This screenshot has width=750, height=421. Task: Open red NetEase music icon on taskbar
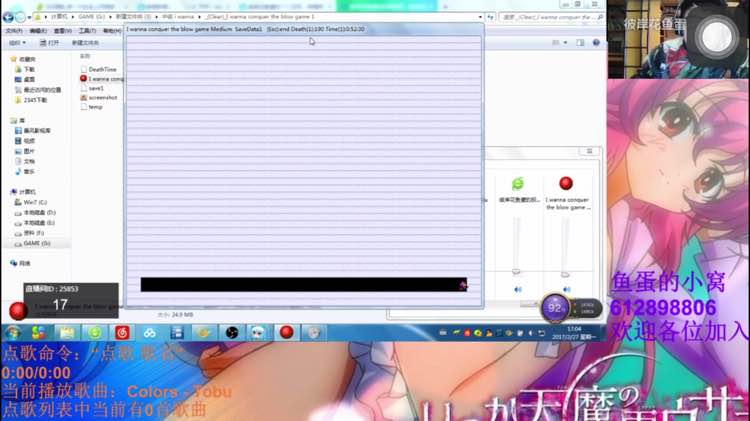(122, 332)
